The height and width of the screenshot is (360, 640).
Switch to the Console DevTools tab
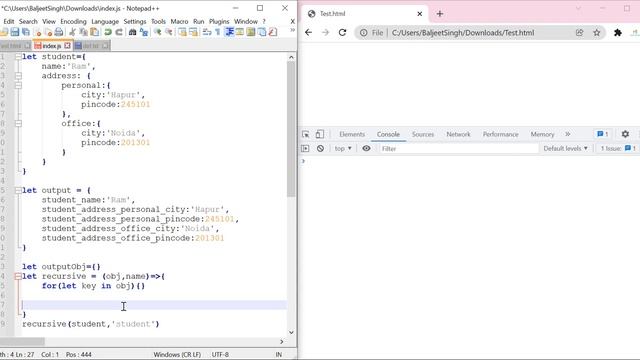point(388,134)
